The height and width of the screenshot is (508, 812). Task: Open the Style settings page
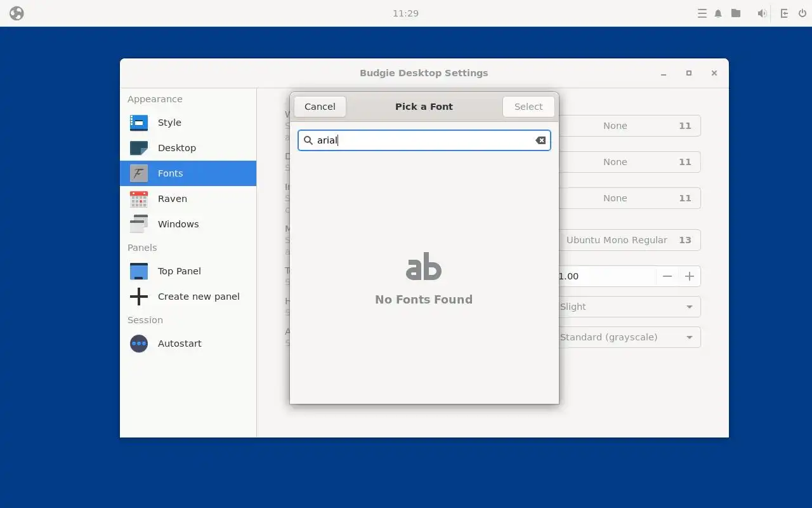coord(188,123)
